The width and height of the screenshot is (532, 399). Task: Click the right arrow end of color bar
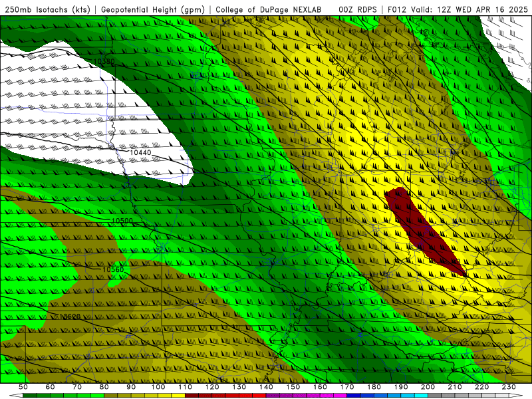click(516, 395)
